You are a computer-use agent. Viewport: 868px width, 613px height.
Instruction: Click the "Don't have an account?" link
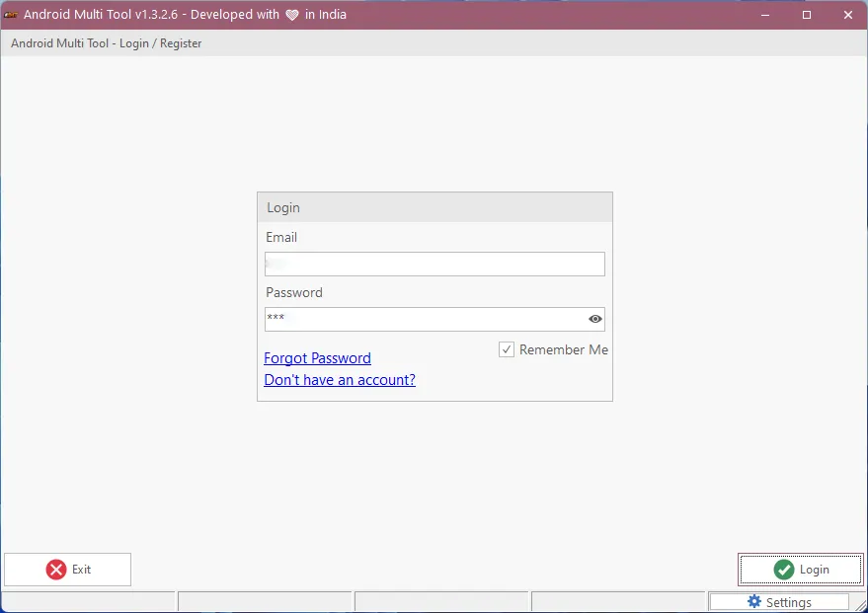pos(340,379)
